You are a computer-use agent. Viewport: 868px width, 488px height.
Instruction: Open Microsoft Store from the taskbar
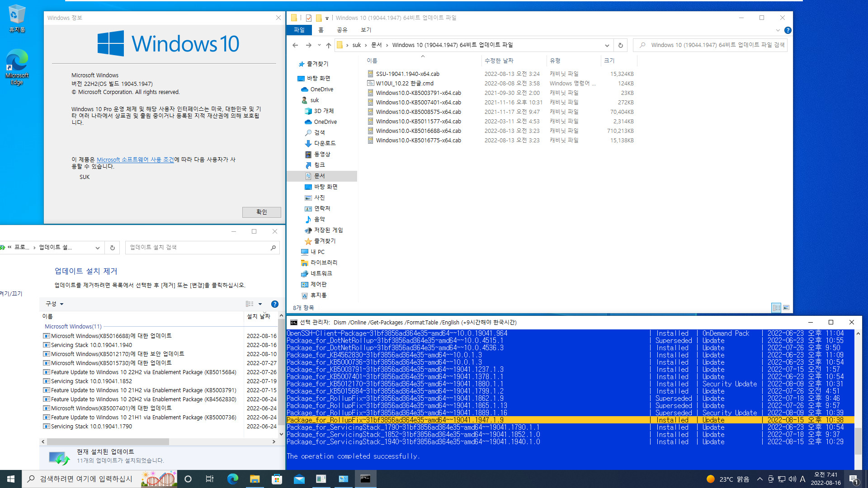pos(277,479)
